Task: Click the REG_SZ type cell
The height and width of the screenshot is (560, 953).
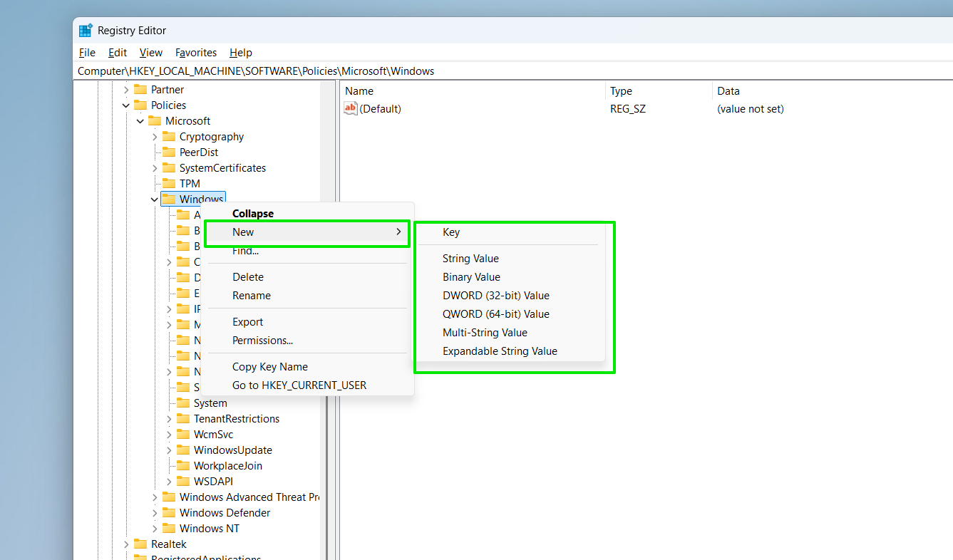Action: click(x=628, y=109)
